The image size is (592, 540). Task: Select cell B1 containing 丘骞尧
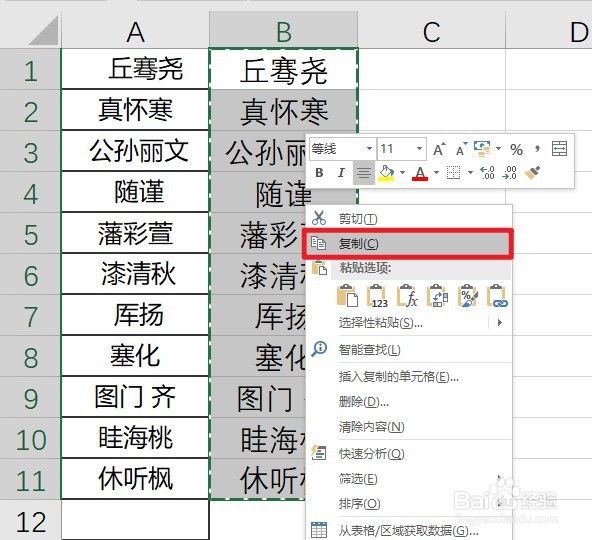tap(284, 69)
